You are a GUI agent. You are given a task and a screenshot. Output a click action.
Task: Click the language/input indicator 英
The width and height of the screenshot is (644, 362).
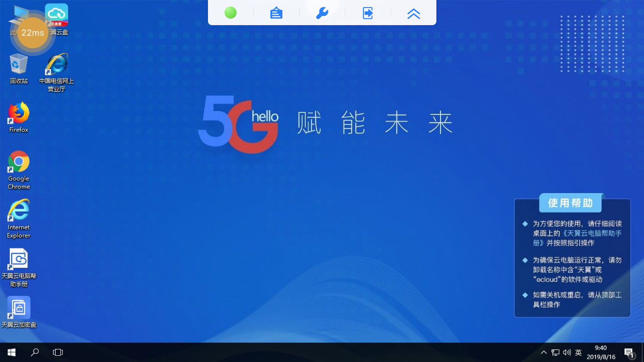point(578,352)
